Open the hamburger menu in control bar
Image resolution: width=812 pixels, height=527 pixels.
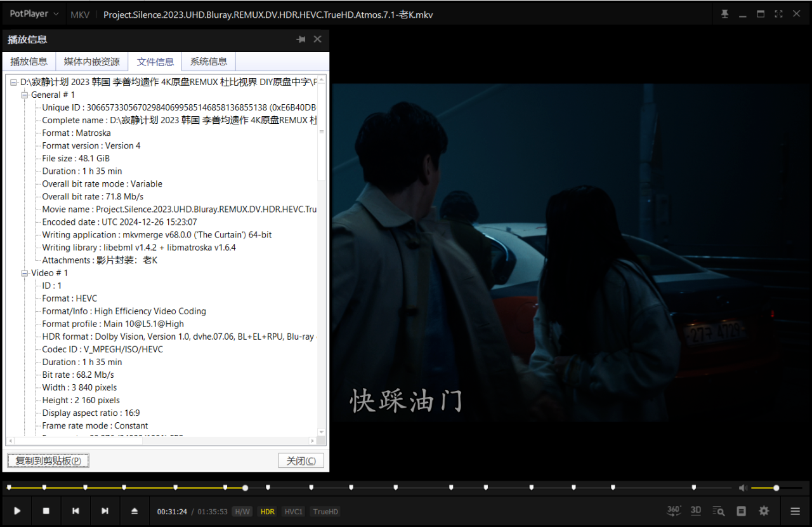point(795,511)
